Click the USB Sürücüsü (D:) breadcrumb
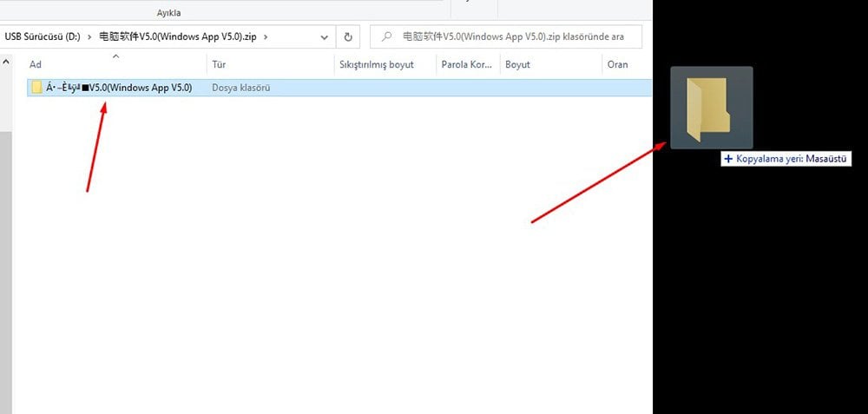Viewport: 868px width, 414px height. (x=43, y=37)
